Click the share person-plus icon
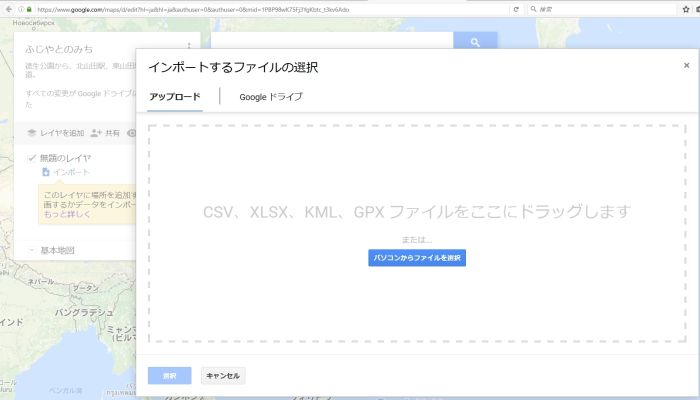Screen dimensions: 700x400 click(x=96, y=133)
